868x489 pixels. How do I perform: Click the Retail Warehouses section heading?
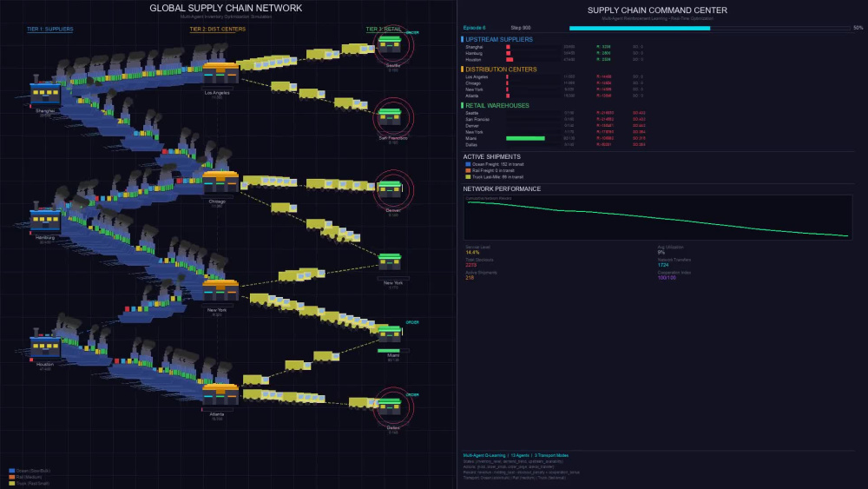coord(497,105)
